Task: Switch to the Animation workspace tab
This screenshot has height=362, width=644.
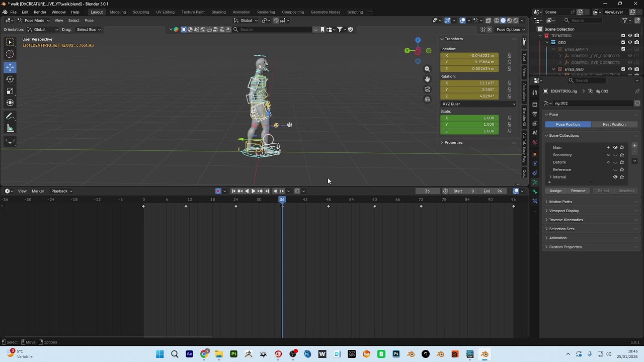Action: (x=241, y=12)
